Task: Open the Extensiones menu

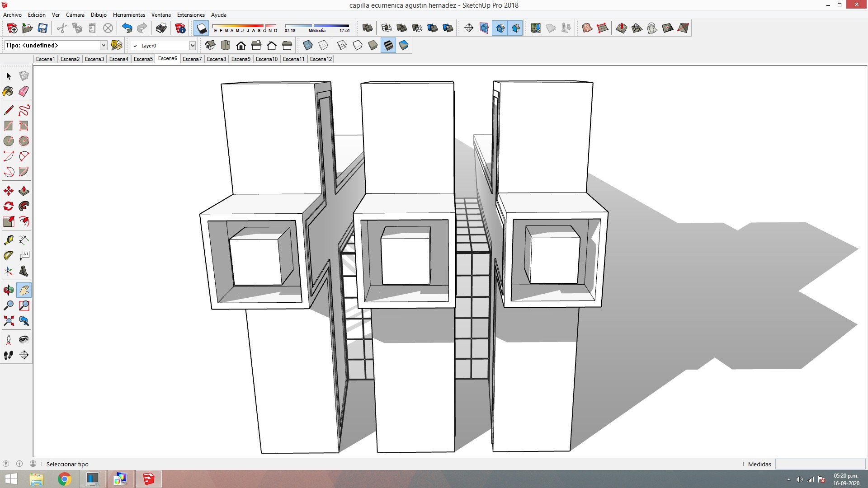Action: tap(190, 15)
